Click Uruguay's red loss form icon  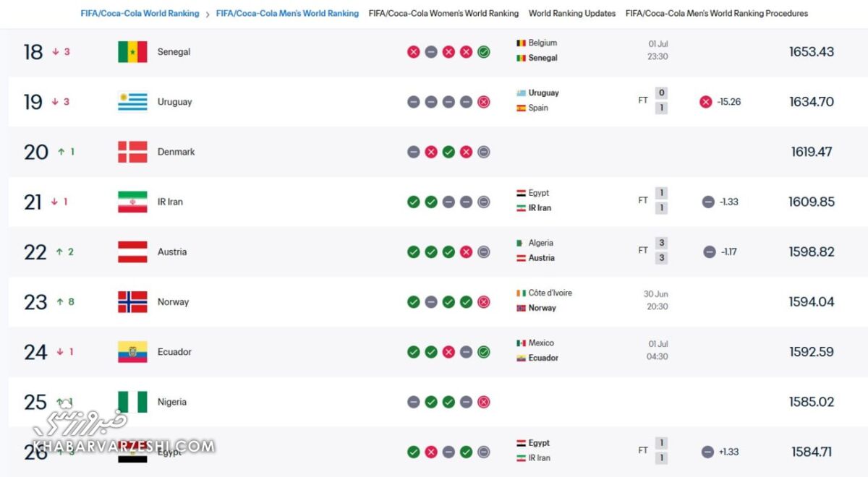pos(484,102)
